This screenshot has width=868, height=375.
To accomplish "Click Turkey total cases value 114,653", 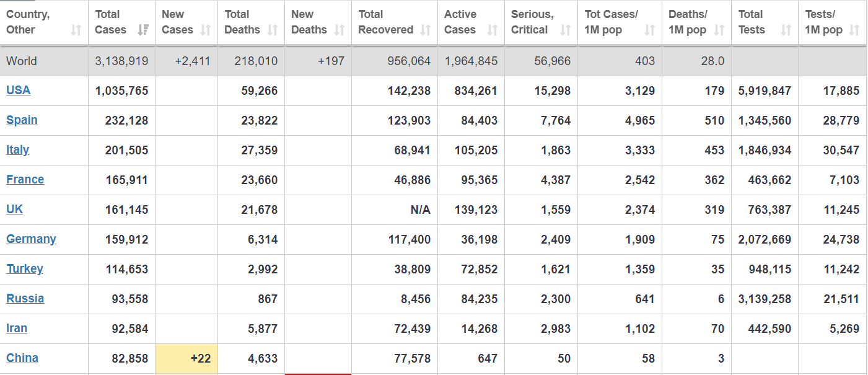I will pyautogui.click(x=126, y=269).
